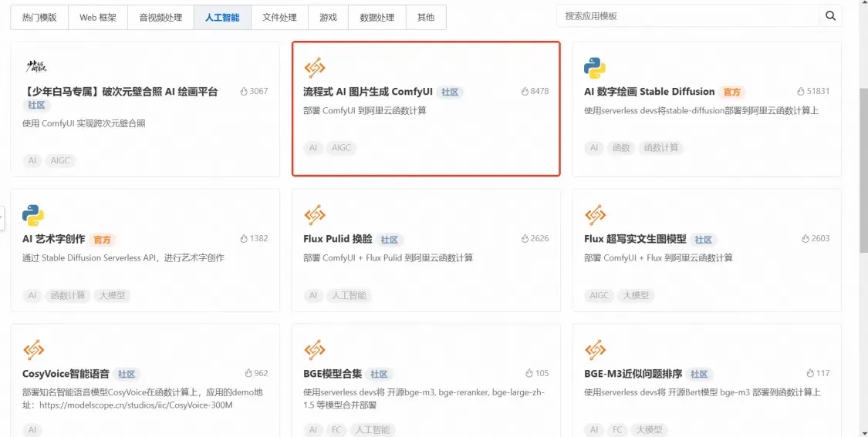Viewport: 868px width, 437px height.
Task: Click flame icon beside 51831 count
Action: (800, 91)
